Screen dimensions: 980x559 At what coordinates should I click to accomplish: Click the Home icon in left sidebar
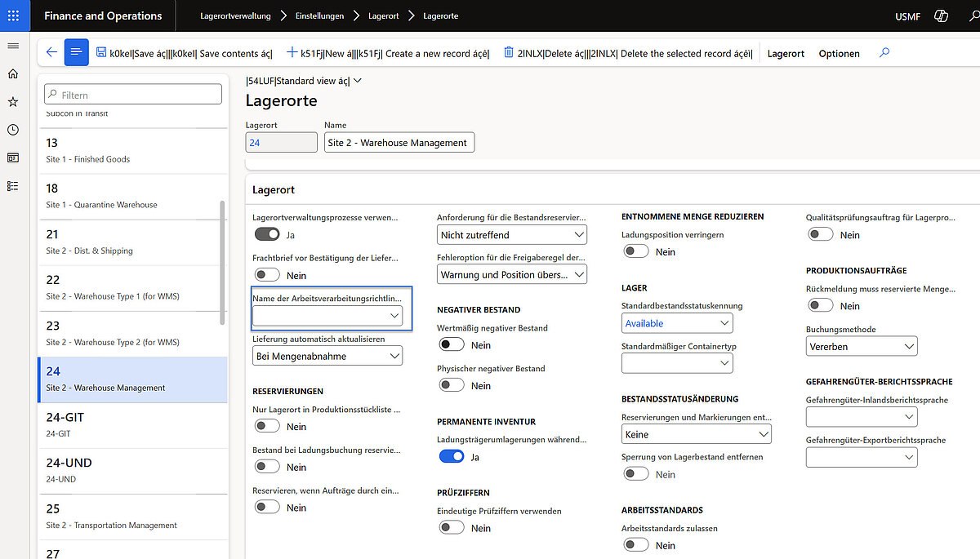click(x=13, y=74)
